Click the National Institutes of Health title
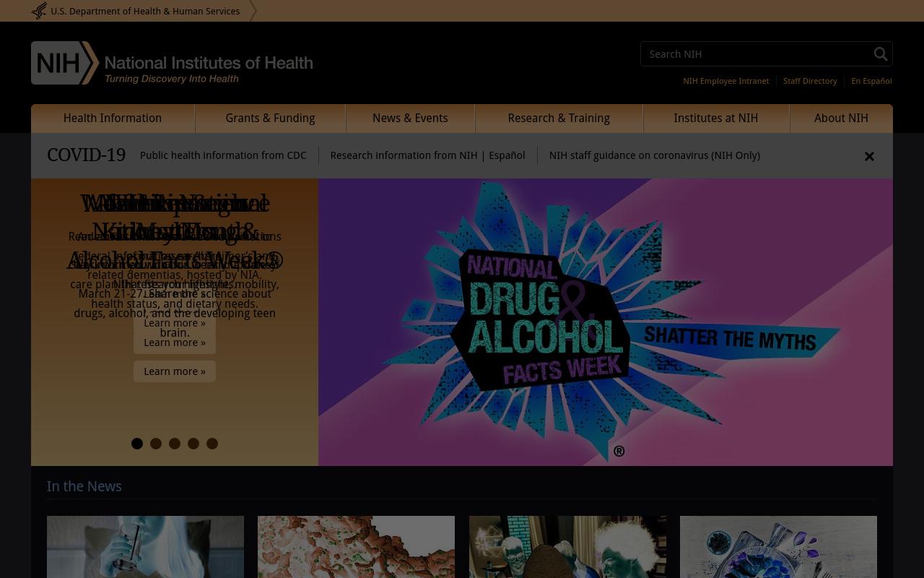The width and height of the screenshot is (924, 578). (x=209, y=63)
